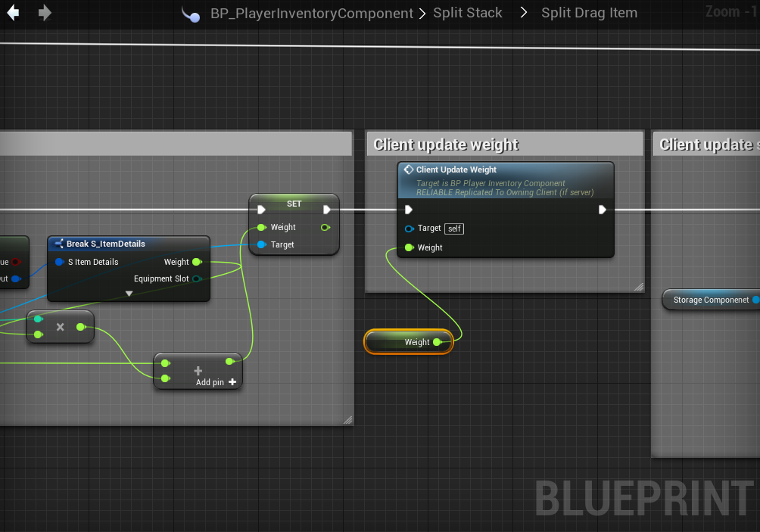This screenshot has width=760, height=532.
Task: Open BP_PlayerInventoryComponent breadcrumb
Action: coord(312,14)
